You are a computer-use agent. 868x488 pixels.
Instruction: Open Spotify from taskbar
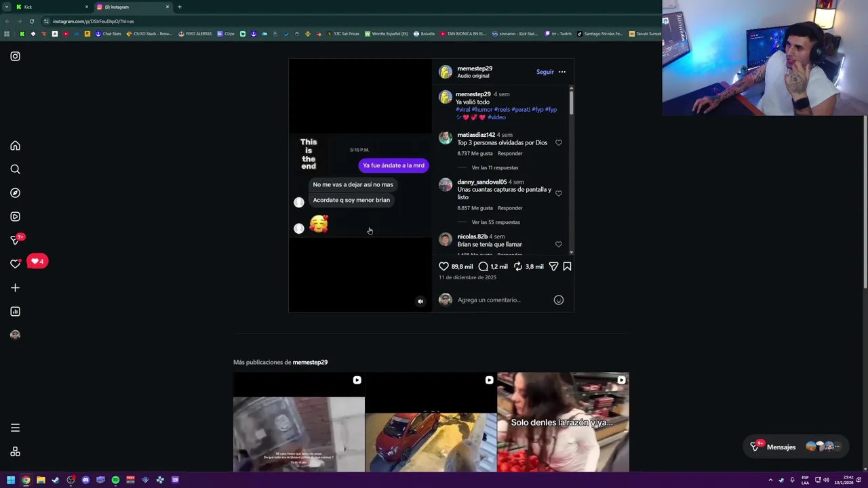[115, 480]
